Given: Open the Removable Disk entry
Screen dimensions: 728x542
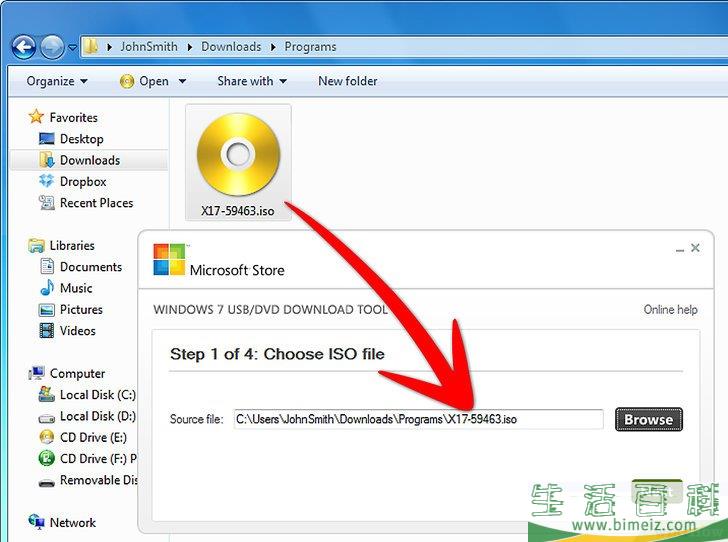Looking at the screenshot, I should point(98,480).
